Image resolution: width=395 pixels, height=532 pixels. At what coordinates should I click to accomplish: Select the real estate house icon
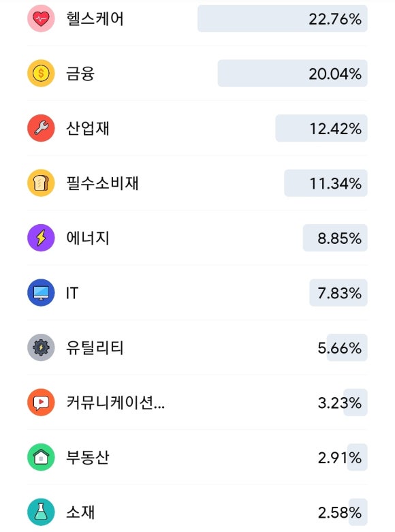point(41,457)
